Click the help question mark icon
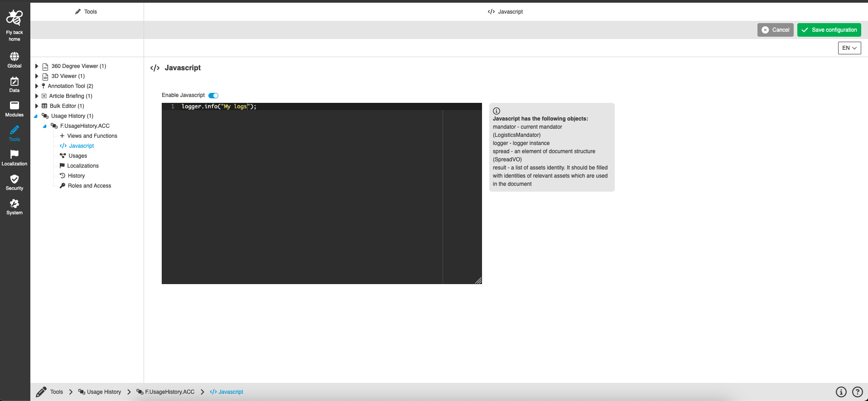The height and width of the screenshot is (401, 868). (858, 392)
